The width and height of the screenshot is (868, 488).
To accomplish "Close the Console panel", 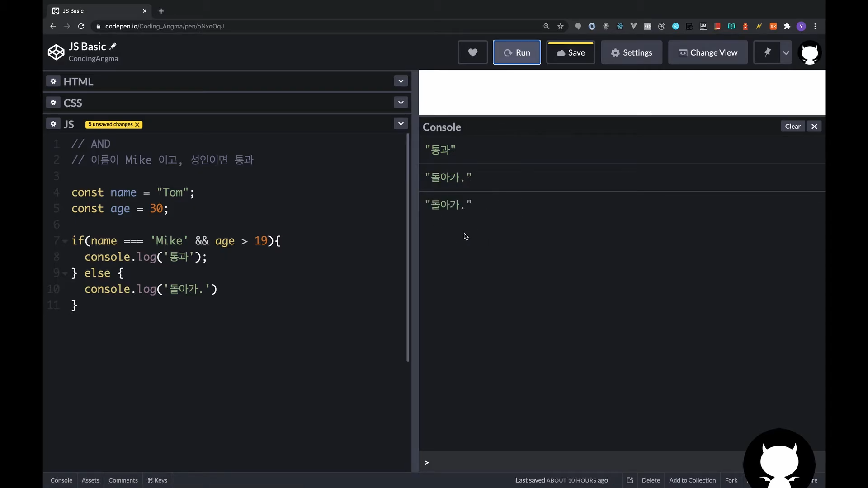I will point(814,127).
